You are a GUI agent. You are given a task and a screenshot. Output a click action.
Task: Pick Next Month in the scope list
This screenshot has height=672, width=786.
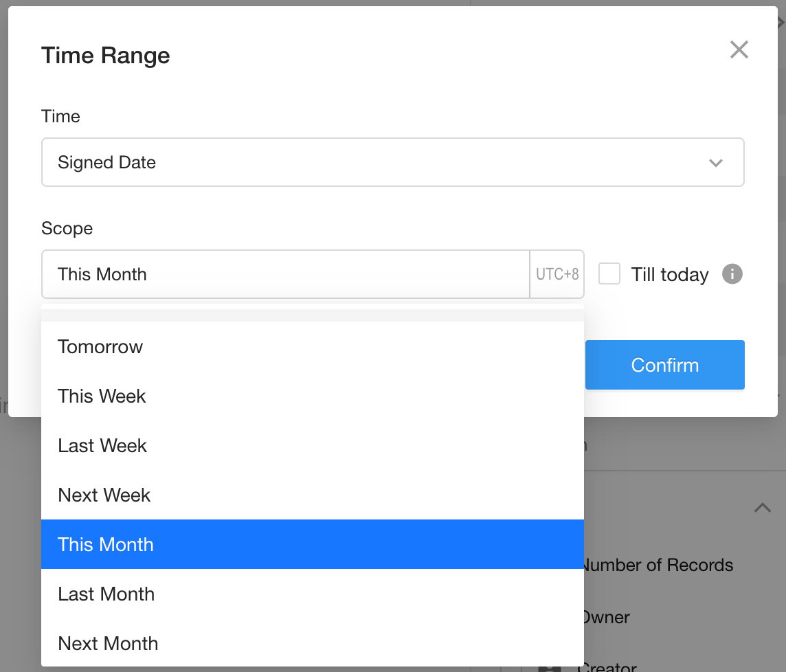pyautogui.click(x=108, y=643)
